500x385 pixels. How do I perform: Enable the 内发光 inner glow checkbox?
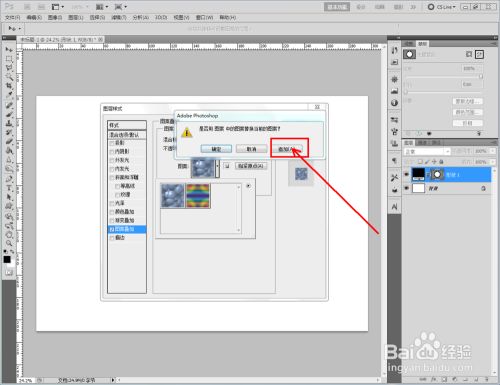tap(112, 169)
